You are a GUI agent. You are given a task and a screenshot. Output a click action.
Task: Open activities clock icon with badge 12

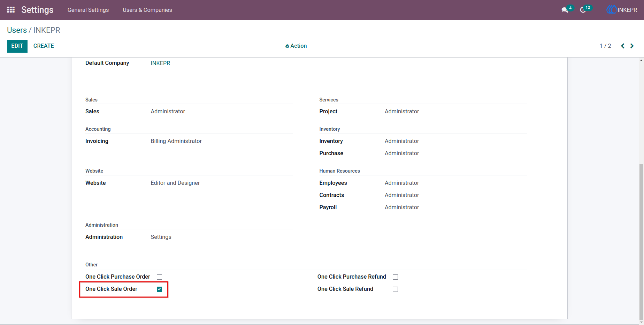(x=583, y=10)
